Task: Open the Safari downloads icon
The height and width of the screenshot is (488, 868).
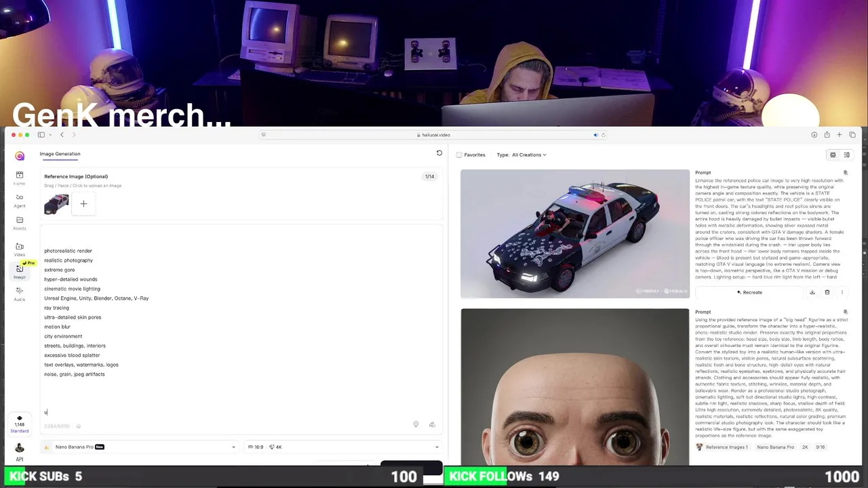Action: point(814,135)
